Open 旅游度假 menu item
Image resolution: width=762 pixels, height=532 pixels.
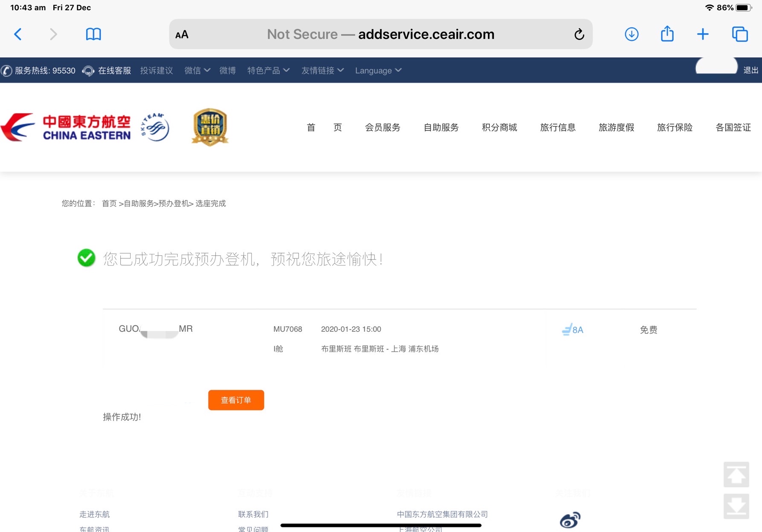pyautogui.click(x=616, y=127)
